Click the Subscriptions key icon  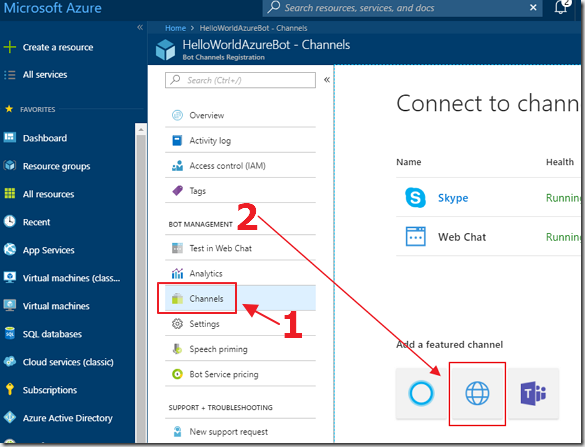pos(10,390)
